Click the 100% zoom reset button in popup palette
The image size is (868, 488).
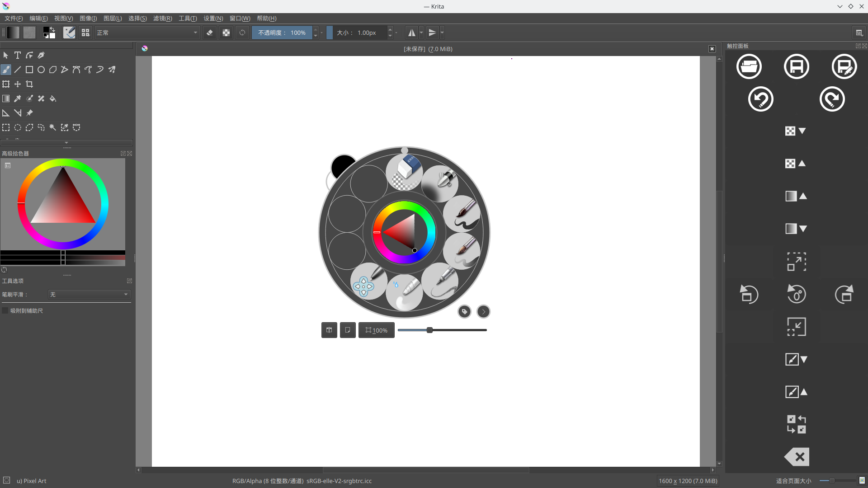(x=376, y=330)
